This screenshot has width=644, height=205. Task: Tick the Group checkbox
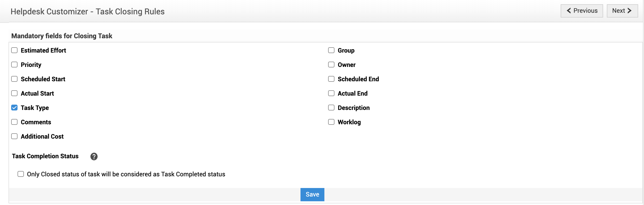pyautogui.click(x=331, y=50)
